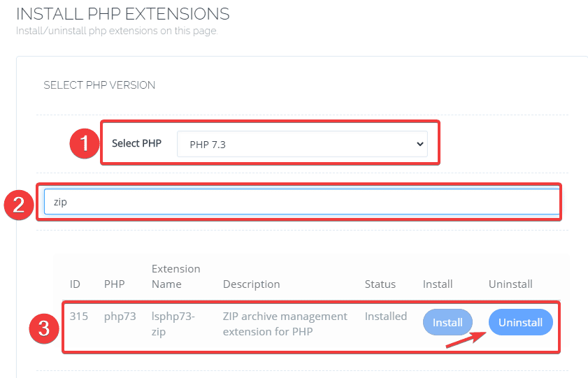This screenshot has height=378, width=588.
Task: Click the PHP column header
Action: click(x=114, y=284)
